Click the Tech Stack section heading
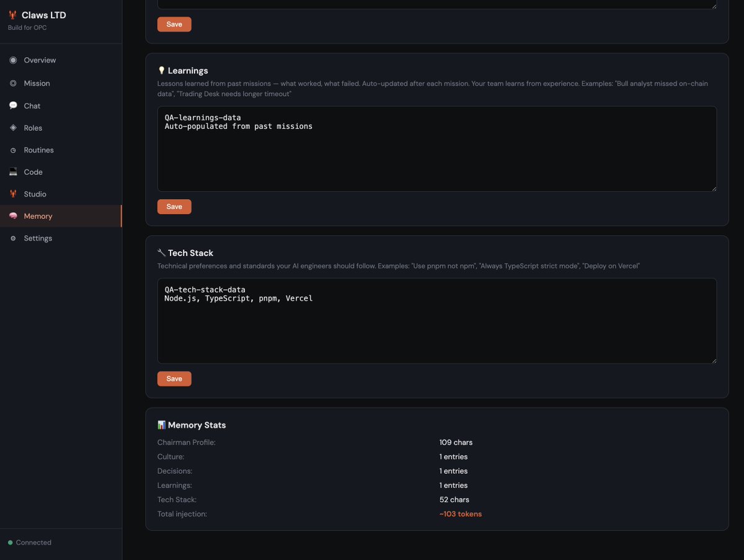744x560 pixels. pyautogui.click(x=190, y=253)
